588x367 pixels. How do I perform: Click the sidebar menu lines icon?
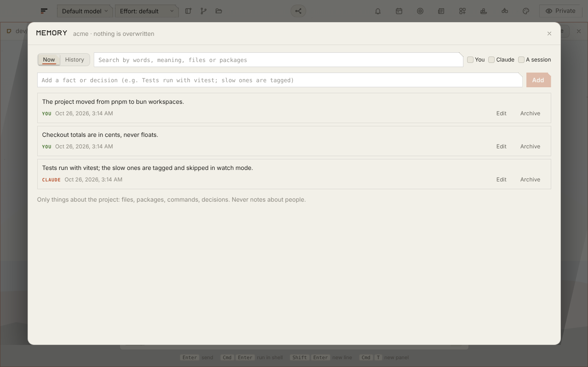point(44,11)
